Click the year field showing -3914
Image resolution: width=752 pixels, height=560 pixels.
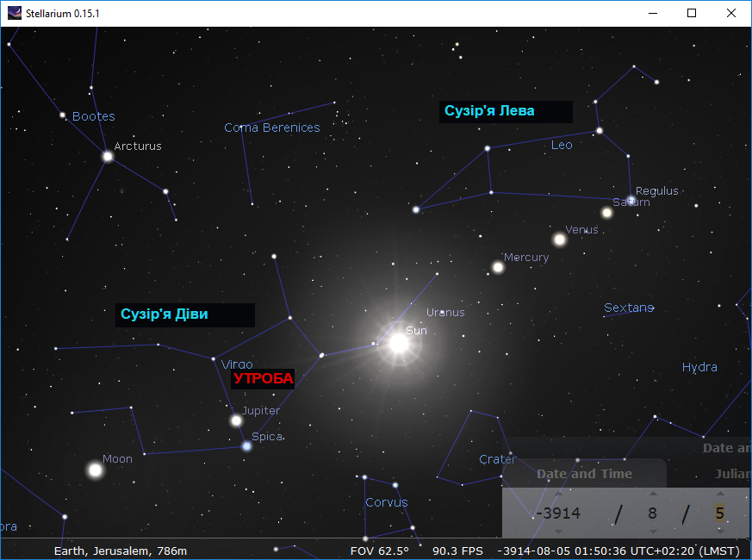(558, 513)
